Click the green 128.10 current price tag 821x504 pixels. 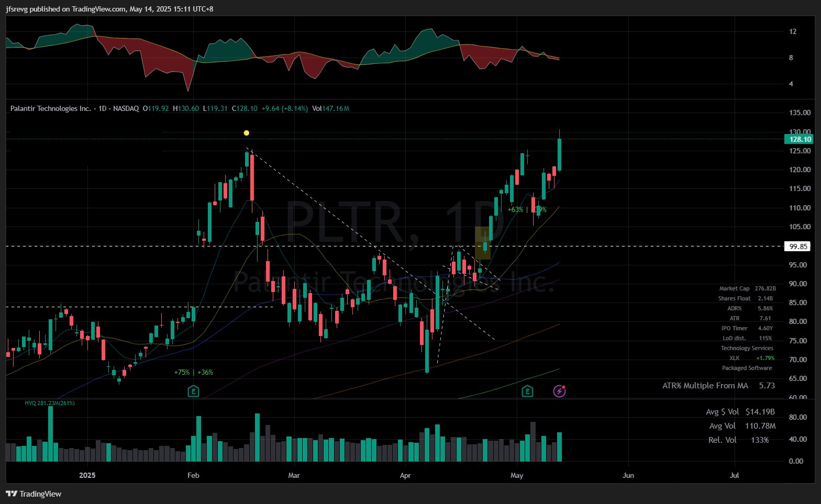click(x=800, y=139)
